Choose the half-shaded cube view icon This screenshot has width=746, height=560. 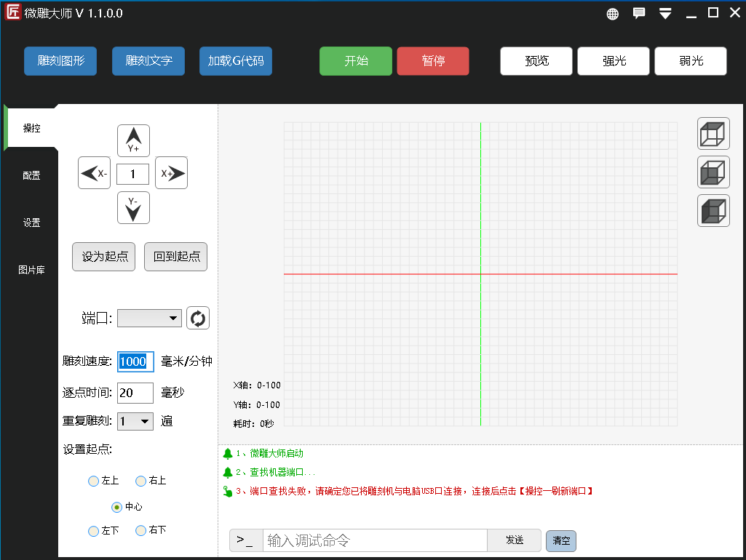[x=713, y=173]
